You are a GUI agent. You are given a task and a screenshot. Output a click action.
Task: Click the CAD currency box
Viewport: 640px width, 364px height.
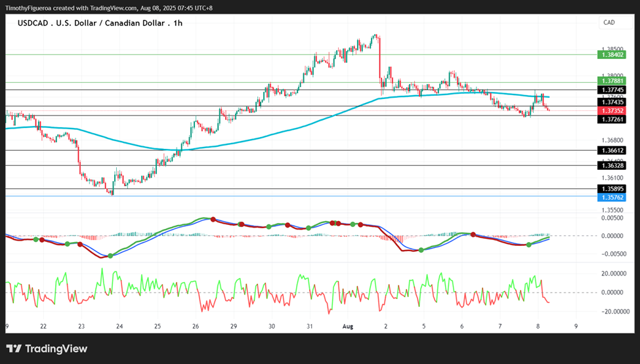point(615,23)
